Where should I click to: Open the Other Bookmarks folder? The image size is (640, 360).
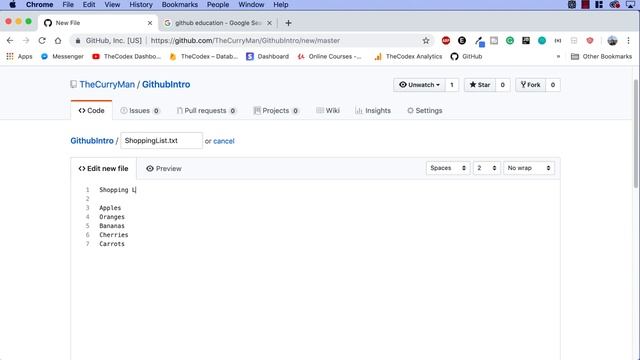[x=601, y=56]
